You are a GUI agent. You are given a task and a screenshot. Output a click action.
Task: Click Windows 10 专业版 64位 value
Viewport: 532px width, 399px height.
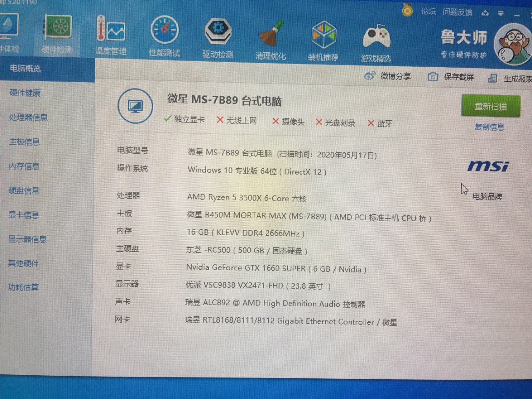click(x=257, y=171)
